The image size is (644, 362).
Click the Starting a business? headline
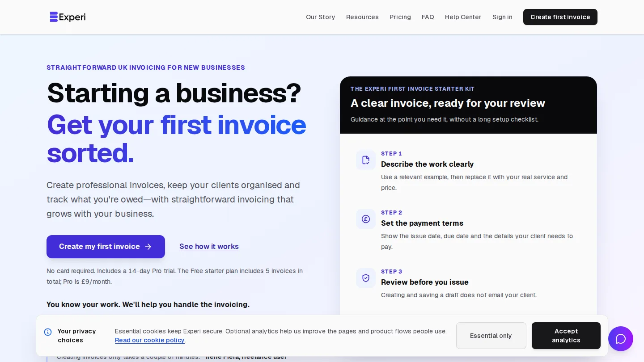174,93
